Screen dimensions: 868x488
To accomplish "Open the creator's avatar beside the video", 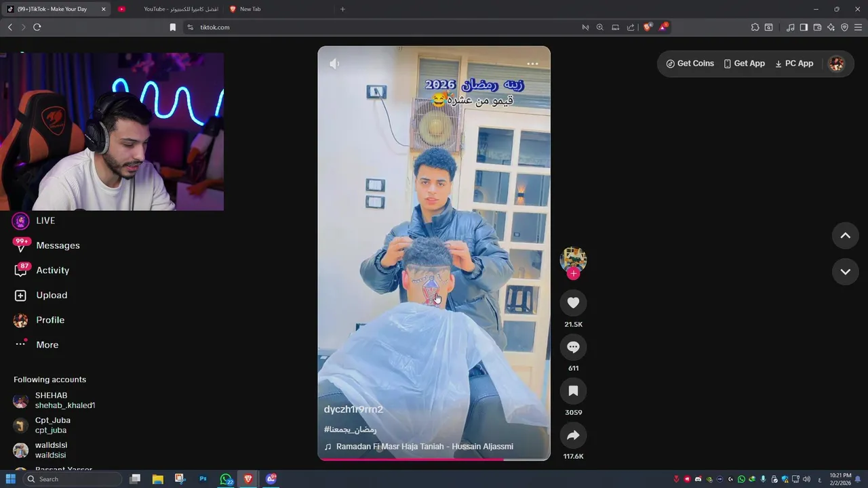I will point(573,260).
